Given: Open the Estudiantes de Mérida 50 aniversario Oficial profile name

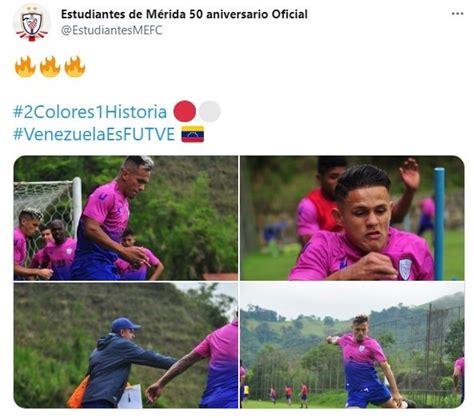Looking at the screenshot, I should pos(184,14).
